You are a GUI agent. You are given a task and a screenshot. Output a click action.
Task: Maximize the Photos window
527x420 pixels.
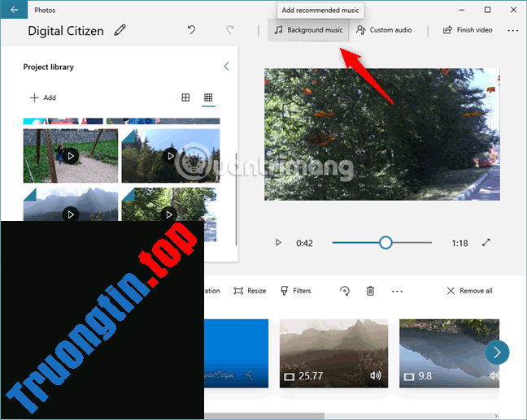click(488, 10)
